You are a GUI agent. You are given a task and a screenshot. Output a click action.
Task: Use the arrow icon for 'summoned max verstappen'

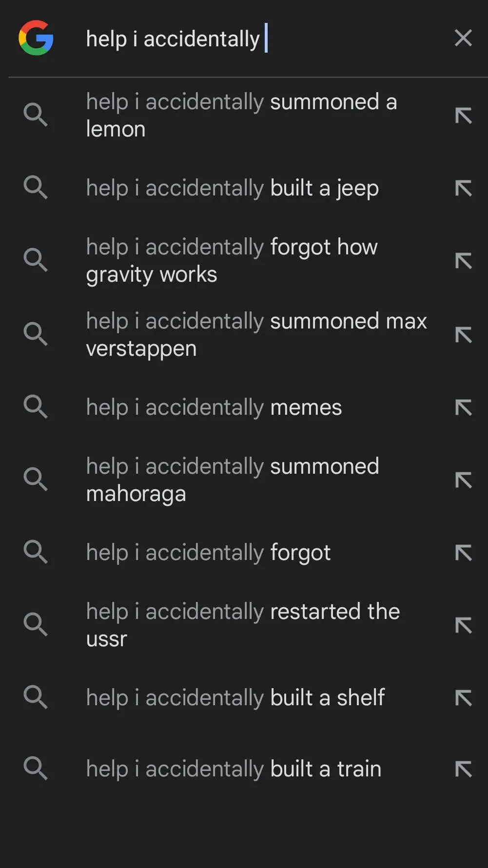[x=463, y=335]
